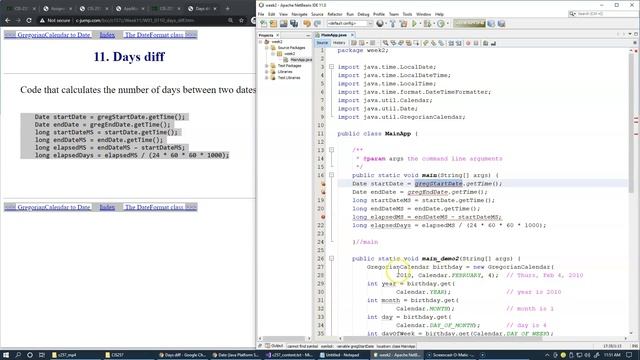Viewport: 640px width, 360px height.
Task: Click the error icon on line 21
Action: click(323, 217)
